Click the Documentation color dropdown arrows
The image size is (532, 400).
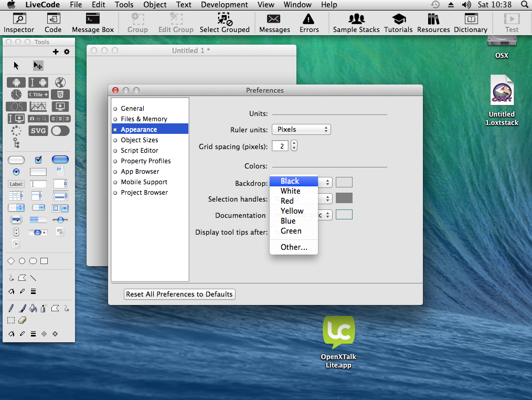coord(327,215)
